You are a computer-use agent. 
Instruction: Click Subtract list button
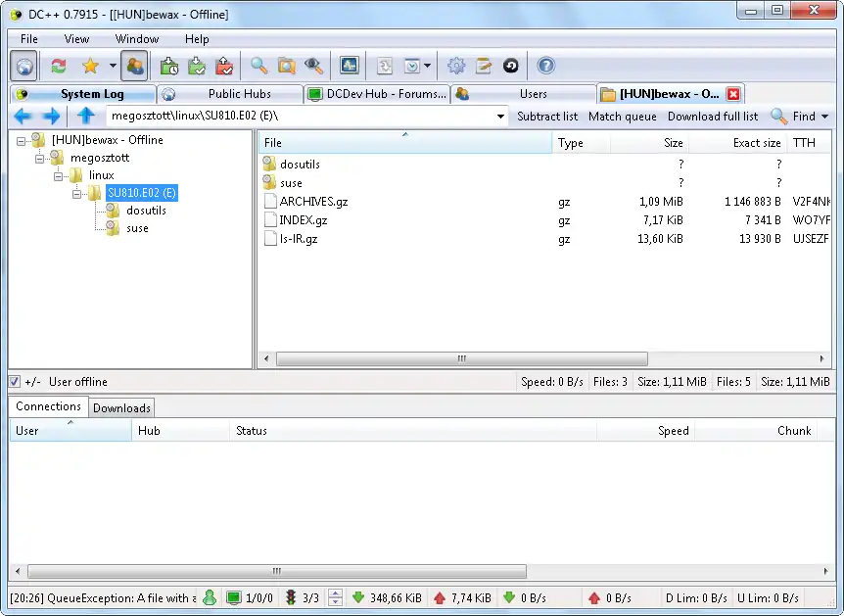click(547, 117)
